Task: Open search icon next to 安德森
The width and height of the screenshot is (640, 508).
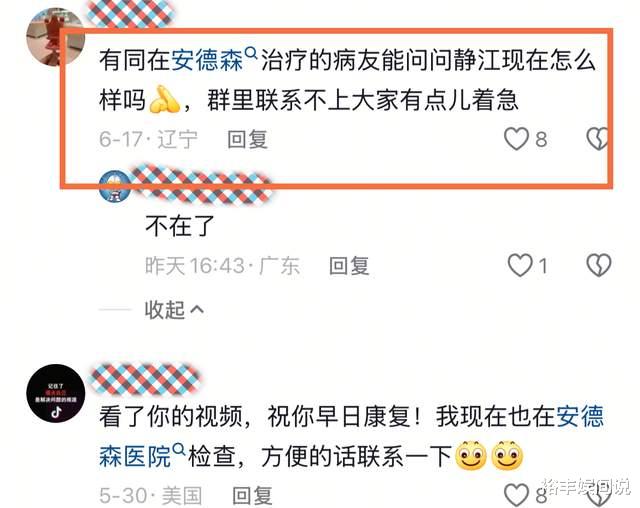Action: pos(251,53)
